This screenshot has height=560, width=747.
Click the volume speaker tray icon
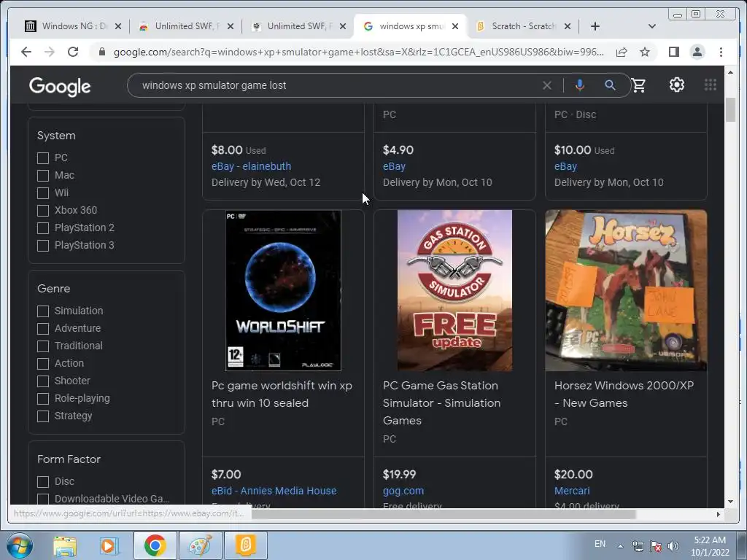pos(673,546)
